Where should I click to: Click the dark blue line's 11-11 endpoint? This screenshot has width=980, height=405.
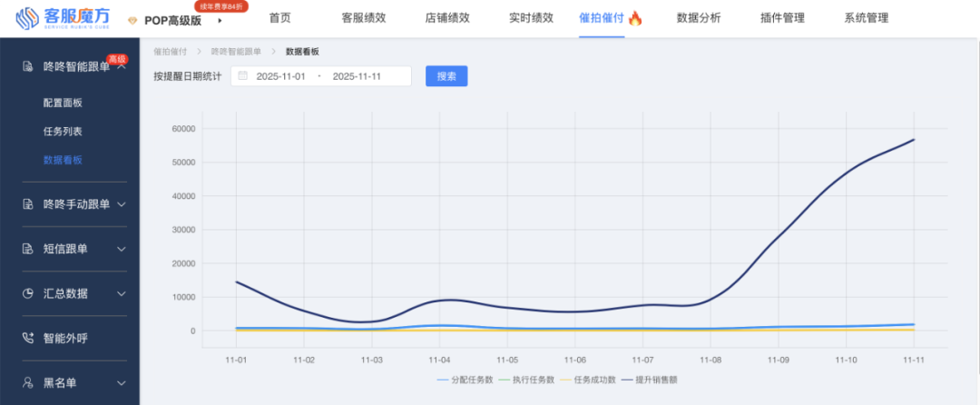(x=914, y=139)
